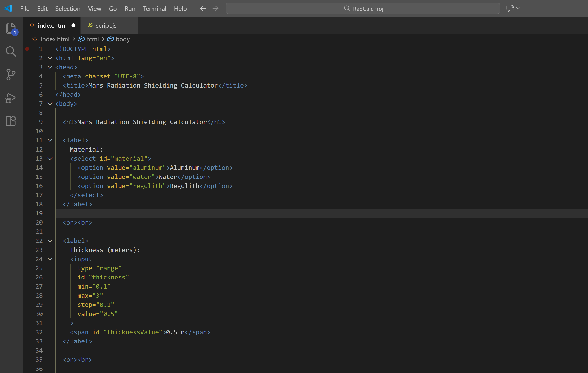Image resolution: width=588 pixels, height=373 pixels.
Task: Fold the body tag on line 7
Action: click(50, 104)
